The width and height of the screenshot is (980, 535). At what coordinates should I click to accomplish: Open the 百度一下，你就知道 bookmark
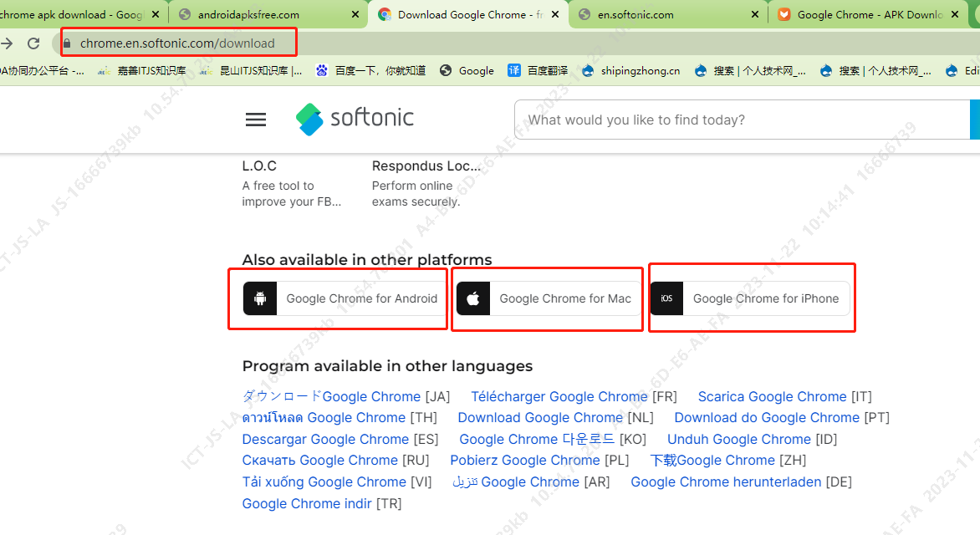[x=370, y=70]
